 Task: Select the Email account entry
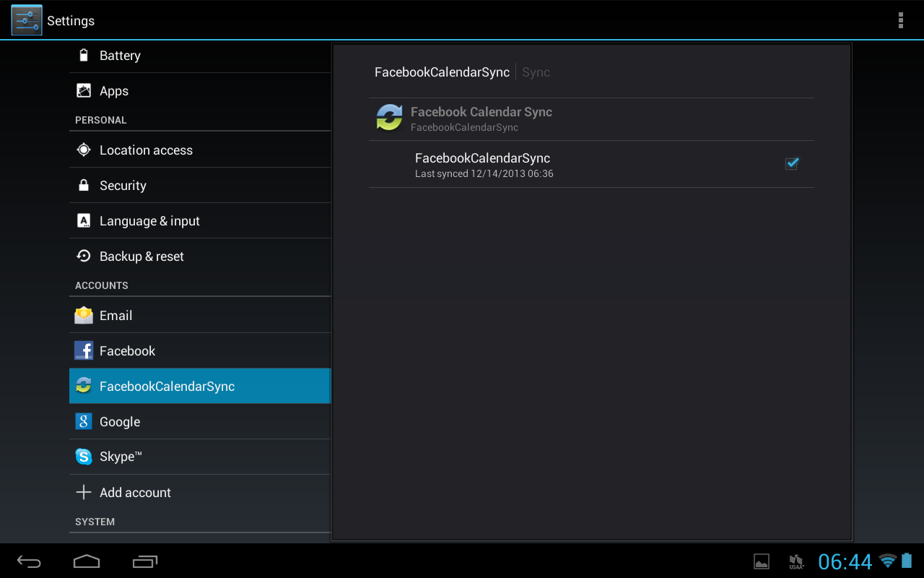200,315
